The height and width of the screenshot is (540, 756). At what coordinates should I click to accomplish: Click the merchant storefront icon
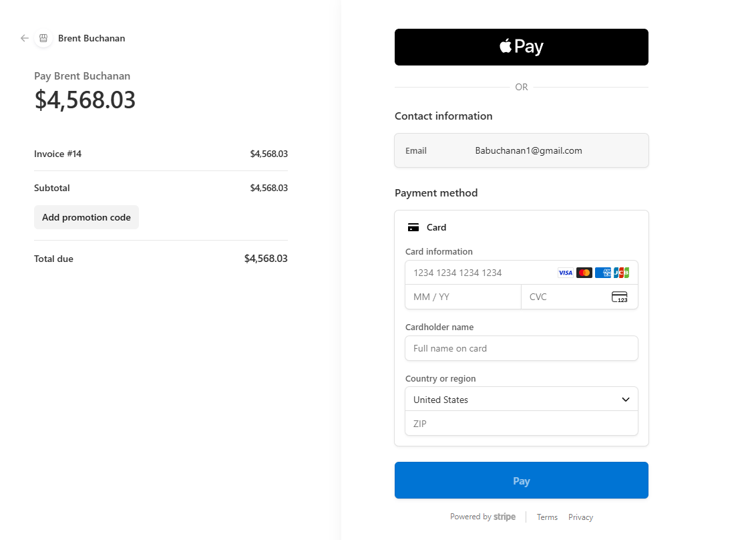43,38
